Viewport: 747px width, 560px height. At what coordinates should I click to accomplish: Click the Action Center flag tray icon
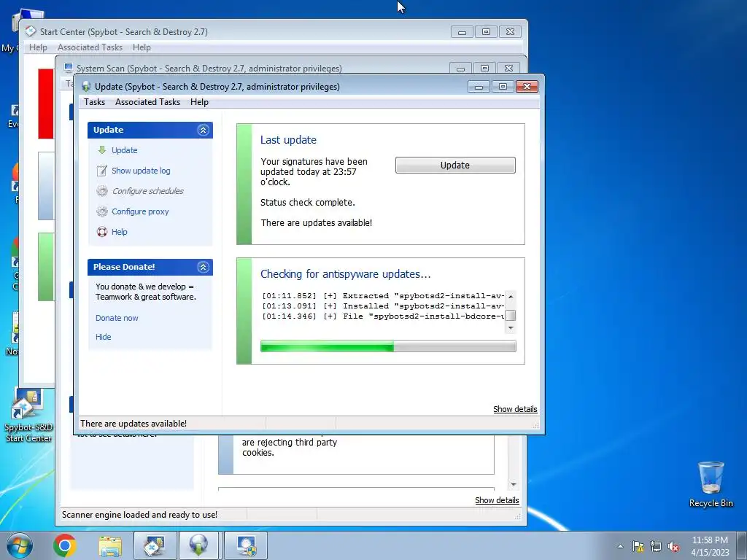click(638, 547)
